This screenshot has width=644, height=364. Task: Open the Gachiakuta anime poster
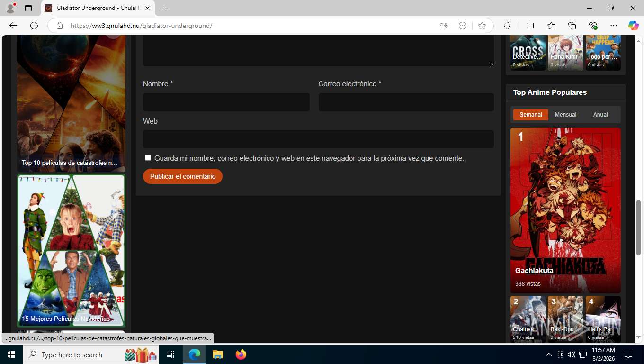pyautogui.click(x=565, y=210)
